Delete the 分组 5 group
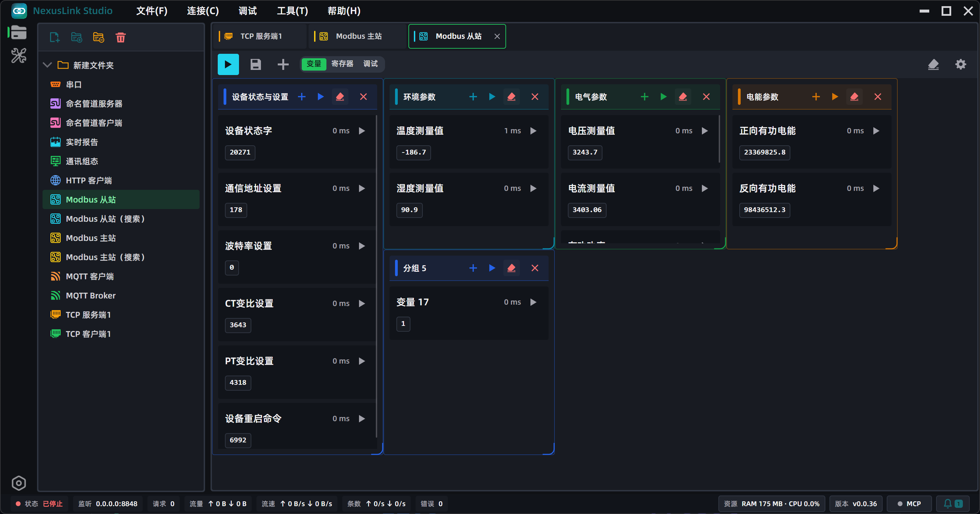Viewport: 980px width, 514px height. pyautogui.click(x=535, y=268)
